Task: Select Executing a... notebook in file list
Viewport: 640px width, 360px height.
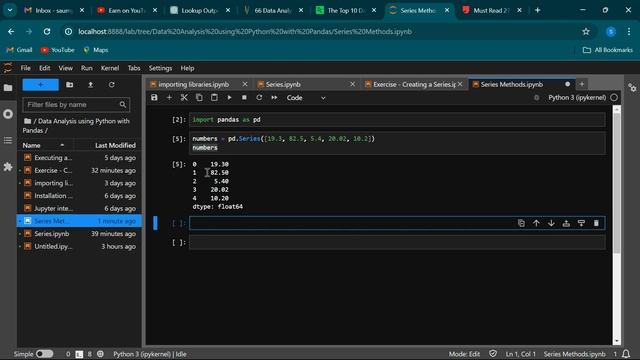Action: 79,158
